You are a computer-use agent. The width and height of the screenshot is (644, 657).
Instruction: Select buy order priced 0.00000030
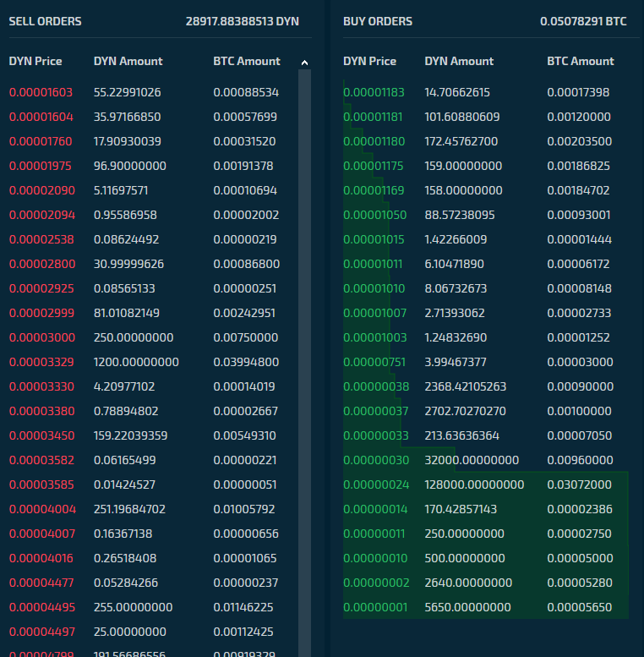point(486,460)
